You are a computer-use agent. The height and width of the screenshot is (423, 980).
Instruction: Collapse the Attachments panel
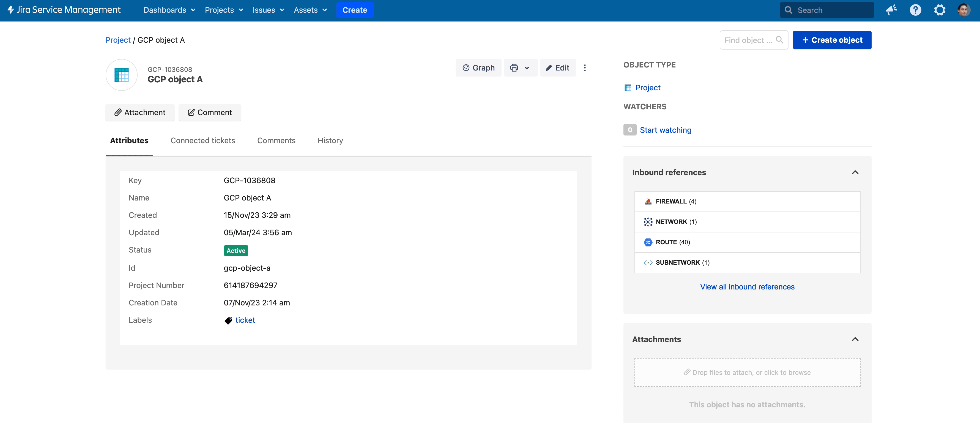855,339
